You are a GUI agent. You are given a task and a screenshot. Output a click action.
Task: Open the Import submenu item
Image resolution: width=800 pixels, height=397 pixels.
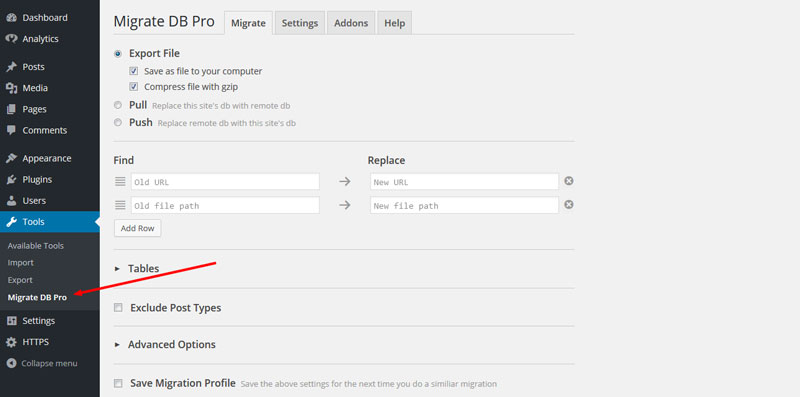pyautogui.click(x=20, y=263)
